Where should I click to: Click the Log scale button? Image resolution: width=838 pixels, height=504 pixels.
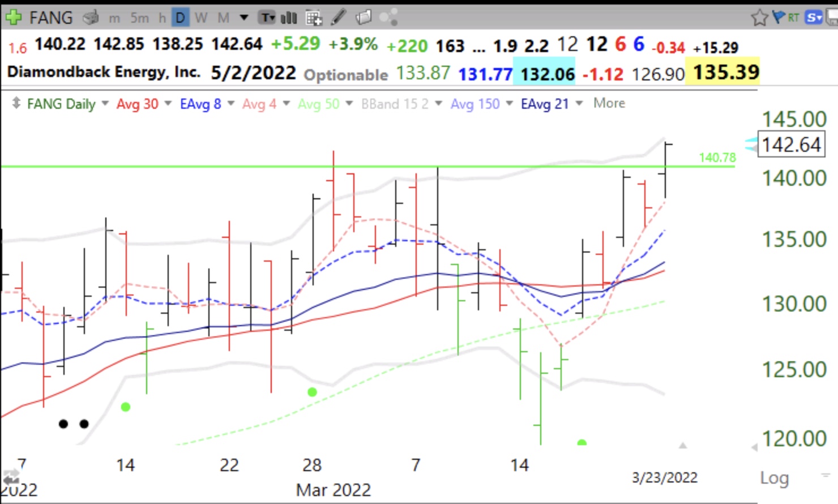(774, 478)
